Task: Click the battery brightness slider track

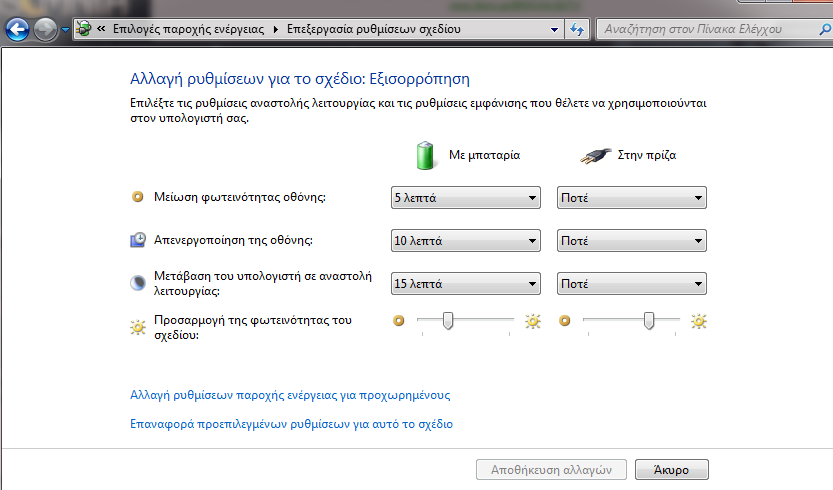Action: (x=465, y=320)
